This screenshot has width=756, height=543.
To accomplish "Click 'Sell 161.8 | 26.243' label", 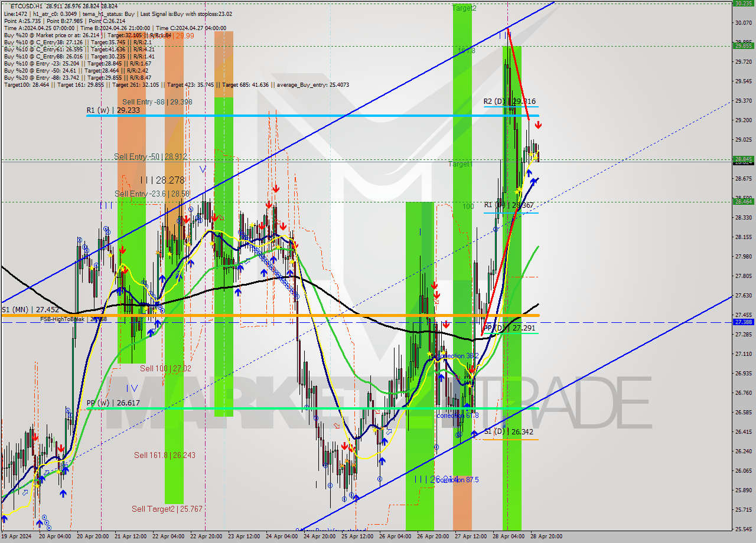I will (x=164, y=455).
